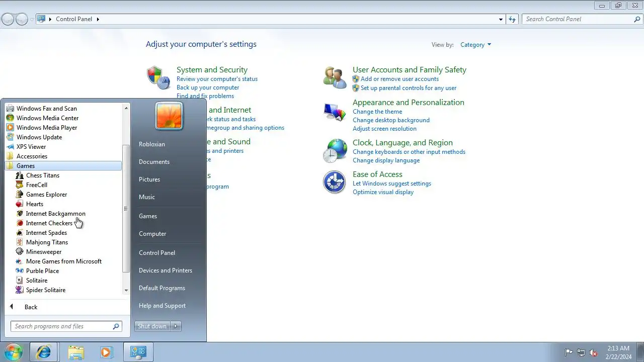Click the Clock, Language, and Region globe icon

[335, 151]
